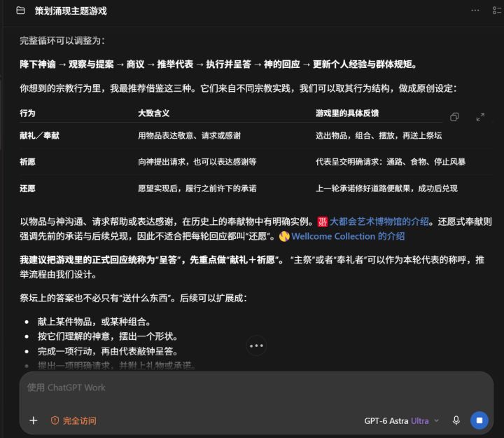This screenshot has height=438, width=504.
Task: Click bullet 献上某件物品，或某种组合。
Action: (x=94, y=322)
